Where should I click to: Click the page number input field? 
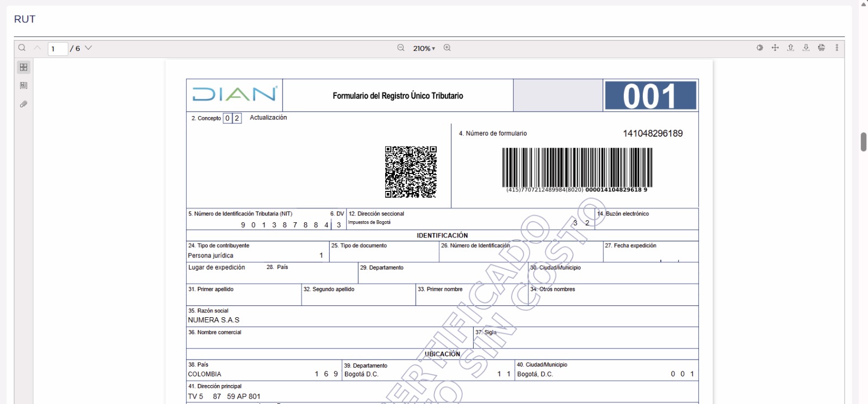pos(58,49)
